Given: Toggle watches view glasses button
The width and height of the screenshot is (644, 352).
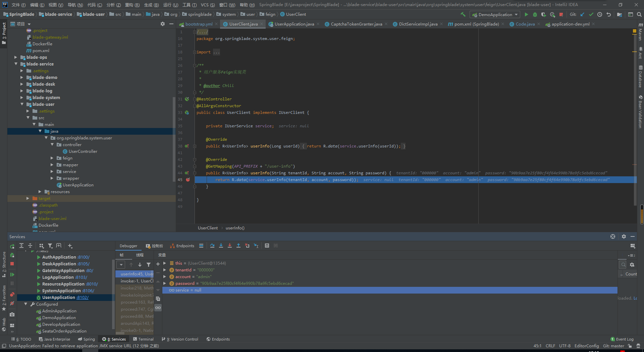Looking at the screenshot, I should pos(158,308).
